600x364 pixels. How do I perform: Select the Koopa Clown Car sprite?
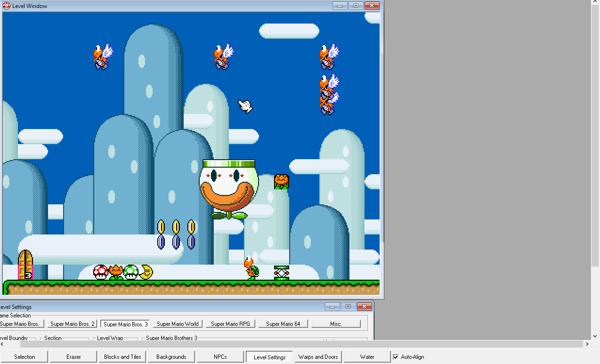click(x=229, y=189)
